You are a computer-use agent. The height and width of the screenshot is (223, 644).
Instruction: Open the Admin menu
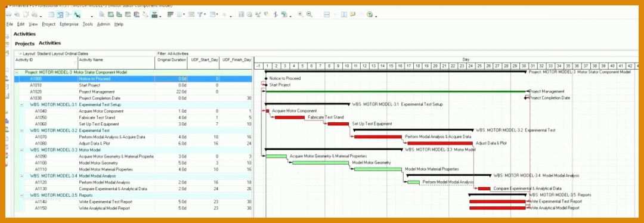104,24
